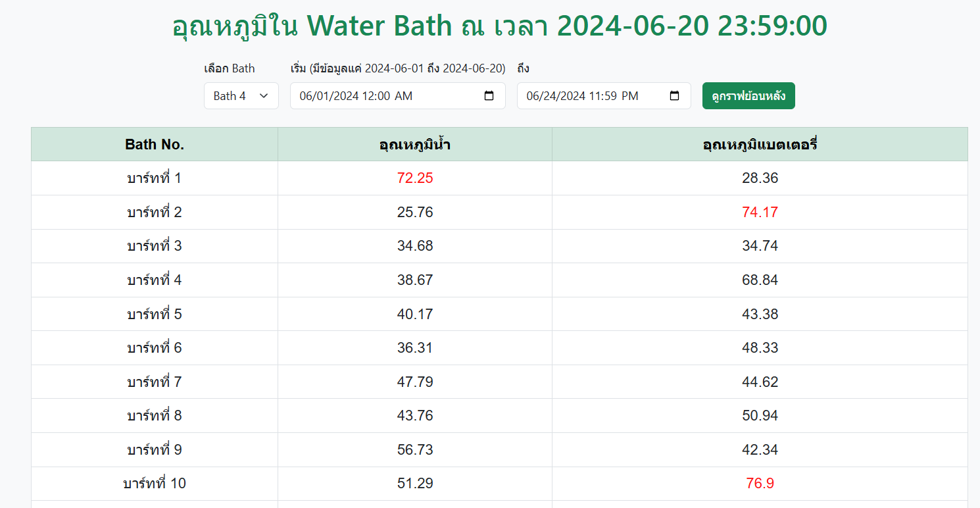Open calendar picker in start date field
Image resolution: width=980 pixels, height=508 pixels.
coord(489,96)
